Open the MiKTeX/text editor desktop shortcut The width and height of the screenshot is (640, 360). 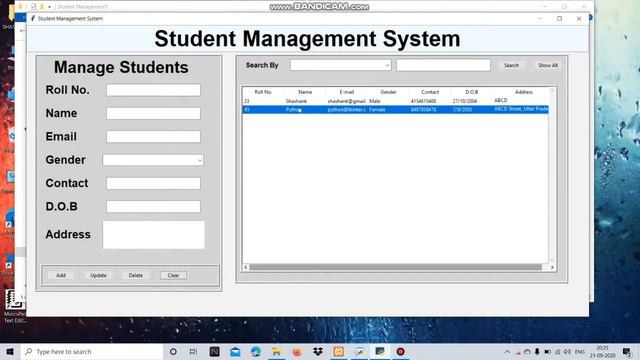click(x=14, y=305)
